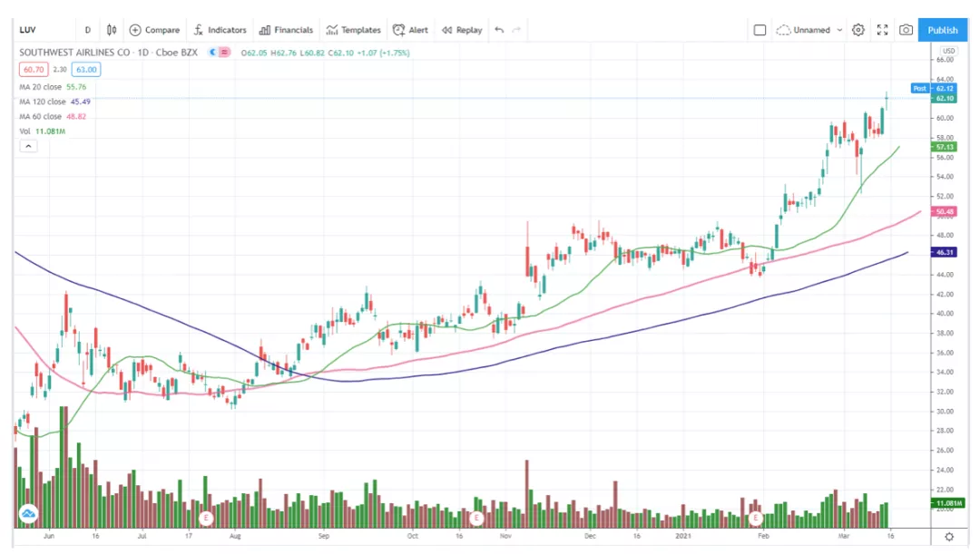Viewport: 980px width, 554px height.
Task: Click the undo arrow icon
Action: (499, 29)
